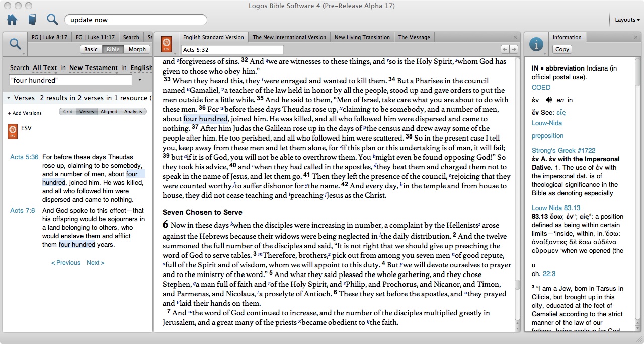644x344 pixels.
Task: Click the ESV resource icon in Bible panel
Action: pyautogui.click(x=167, y=44)
